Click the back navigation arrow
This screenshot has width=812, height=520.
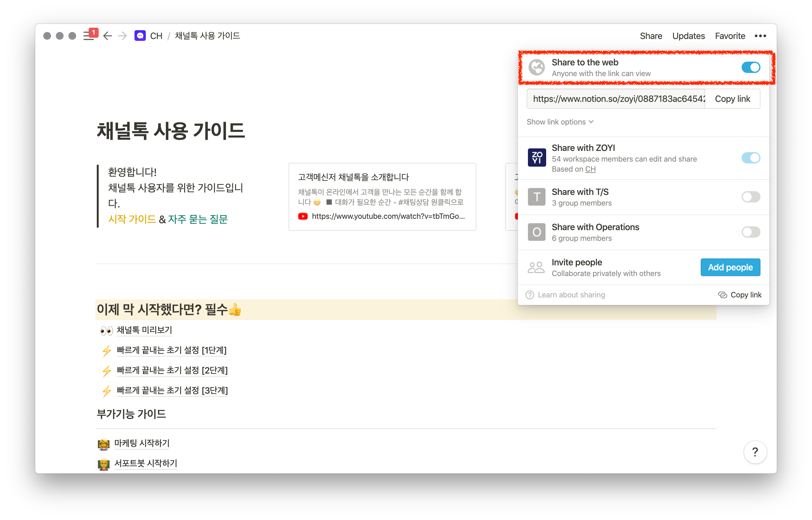coord(107,36)
